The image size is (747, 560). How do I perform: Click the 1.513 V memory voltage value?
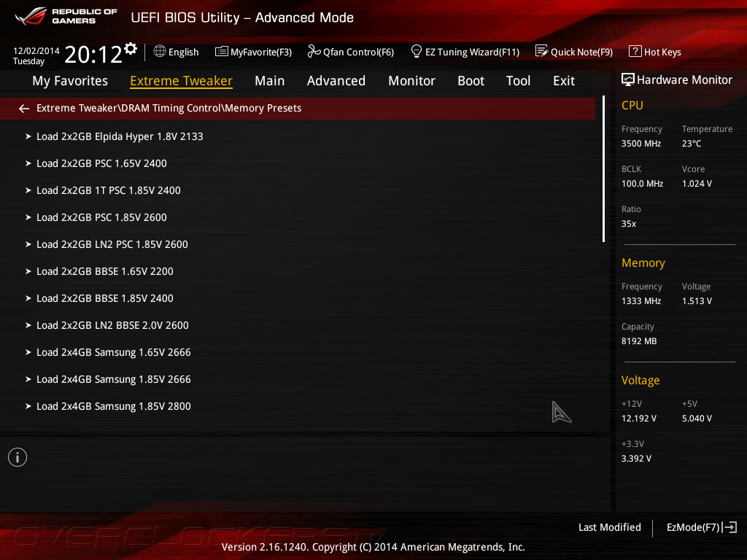click(697, 301)
